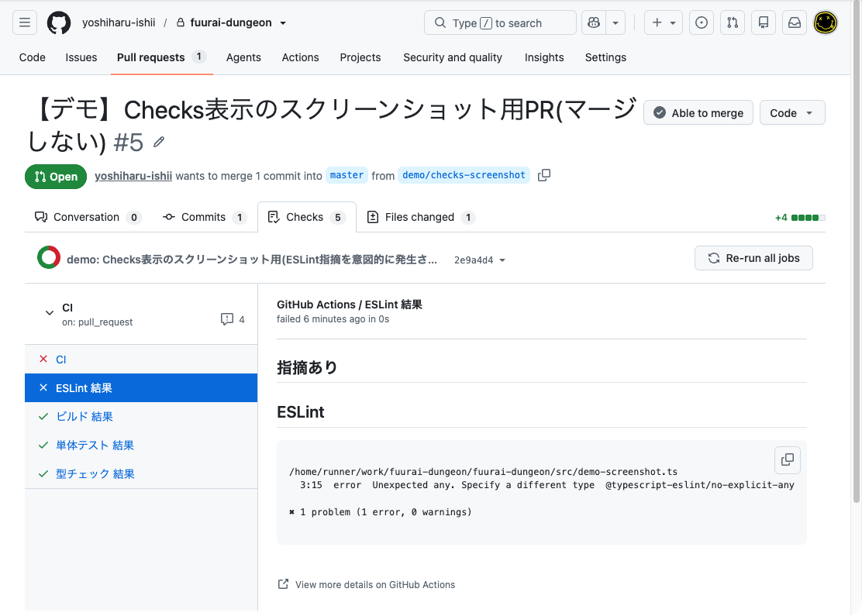This screenshot has height=616, width=862.
Task: Click the red-green commit status donut icon
Action: click(x=49, y=258)
